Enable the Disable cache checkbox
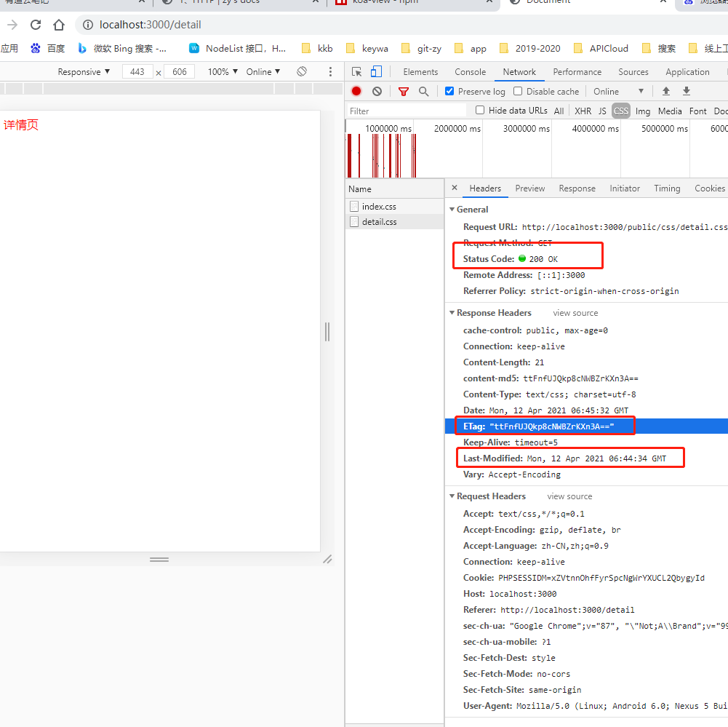728x727 pixels. [518, 91]
